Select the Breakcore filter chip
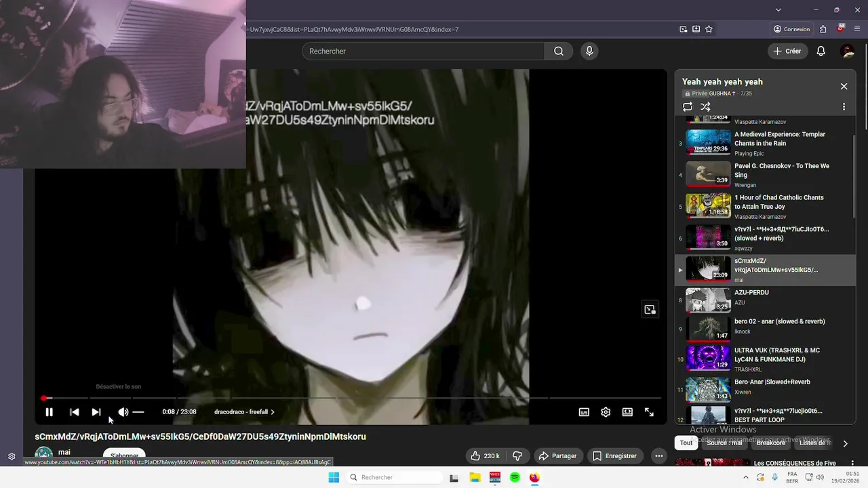This screenshot has width=868, height=488. [x=770, y=443]
